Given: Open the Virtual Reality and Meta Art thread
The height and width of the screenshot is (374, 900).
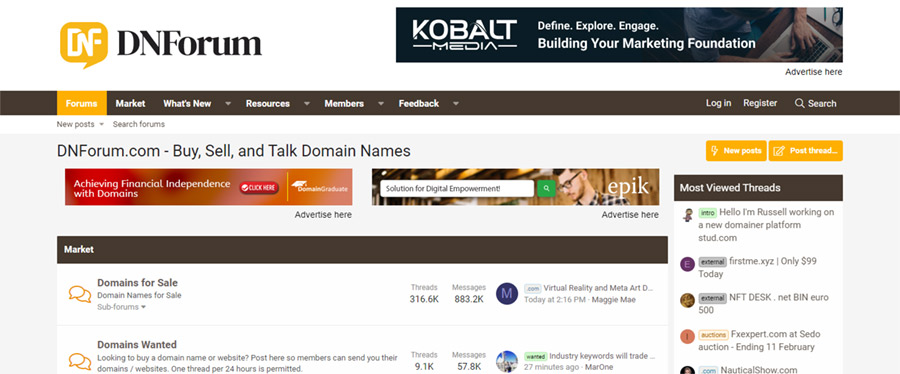Looking at the screenshot, I should click(x=598, y=288).
